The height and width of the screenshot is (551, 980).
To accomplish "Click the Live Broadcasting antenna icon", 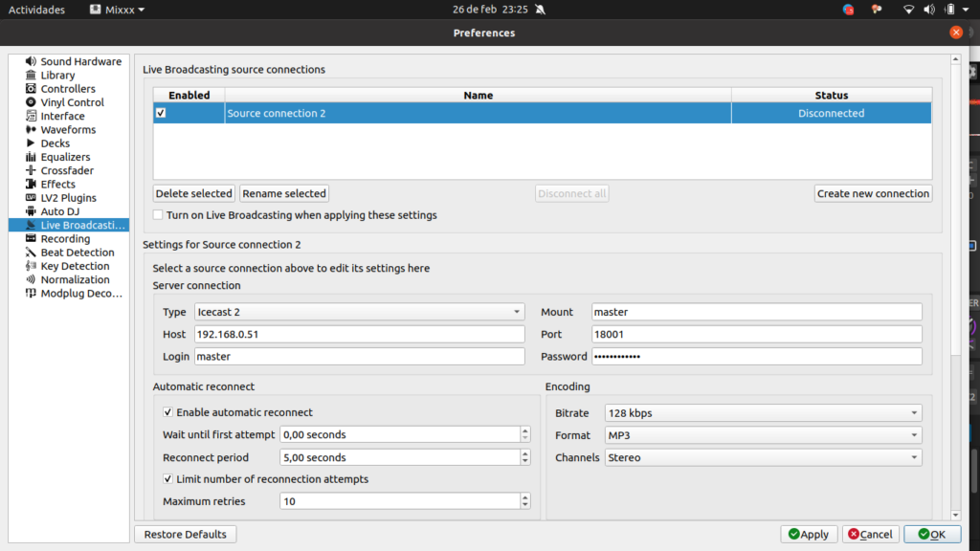I will click(31, 225).
